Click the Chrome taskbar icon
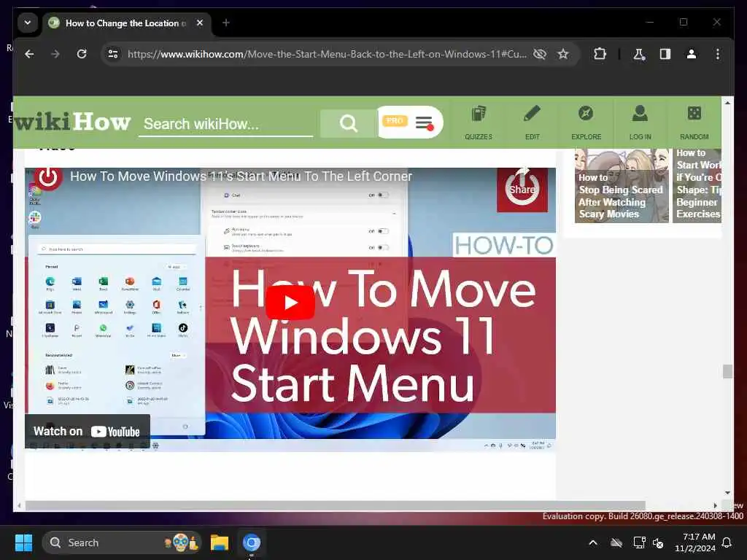 (x=251, y=542)
